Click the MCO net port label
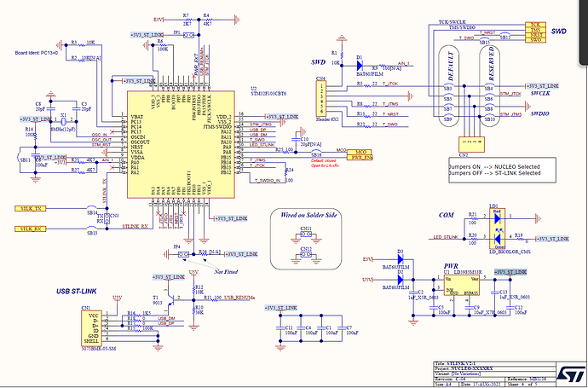The image size is (588, 388). point(361,150)
